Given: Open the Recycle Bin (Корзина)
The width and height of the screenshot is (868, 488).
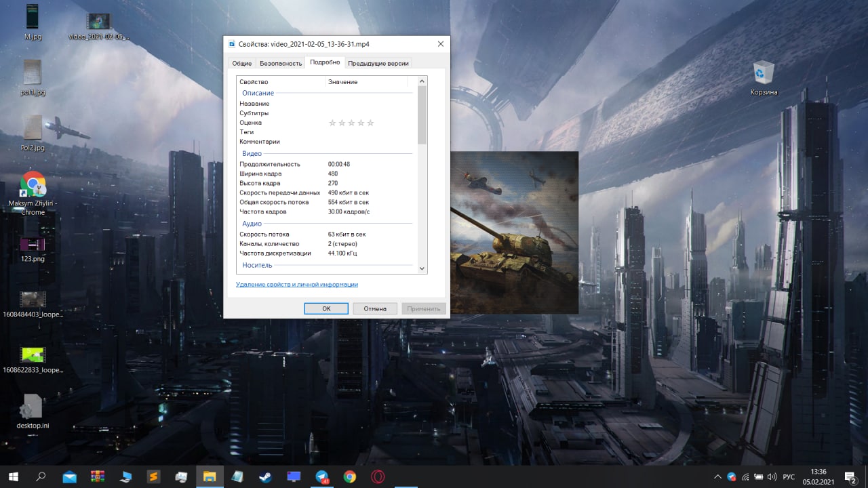Looking at the screenshot, I should point(764,77).
